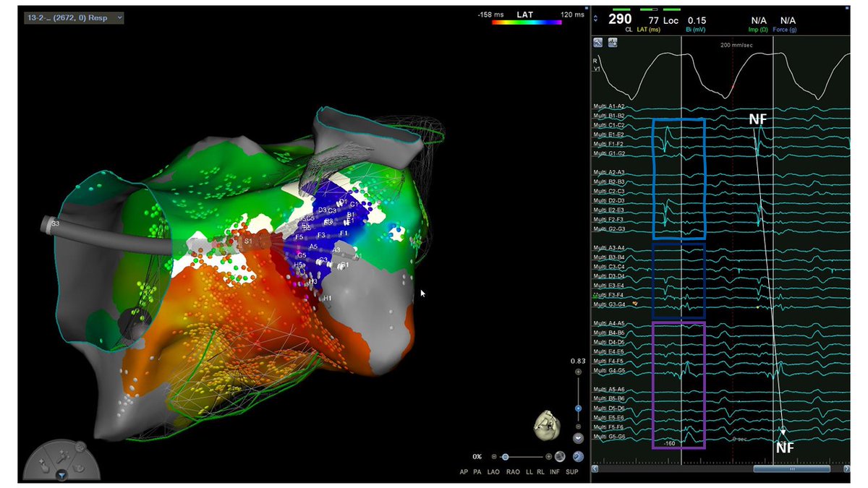
Task: Click the LAT color scale bar at the top
Action: 528,21
